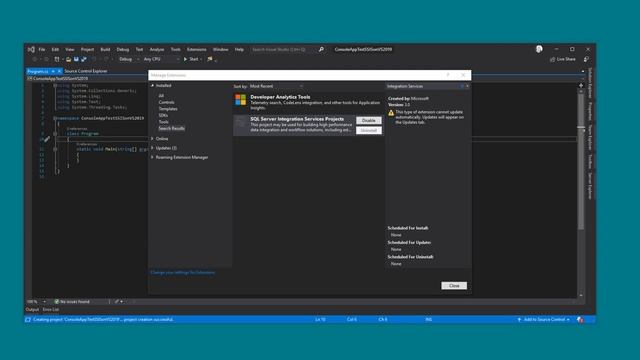Image resolution: width=640 pixels, height=360 pixels.
Task: Open the Build menu
Action: (x=105, y=49)
